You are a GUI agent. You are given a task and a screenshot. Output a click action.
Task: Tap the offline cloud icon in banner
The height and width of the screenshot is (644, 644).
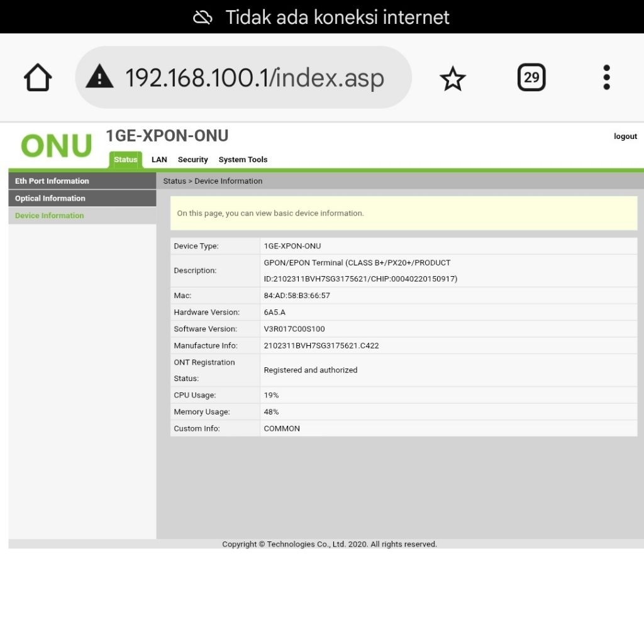[203, 17]
